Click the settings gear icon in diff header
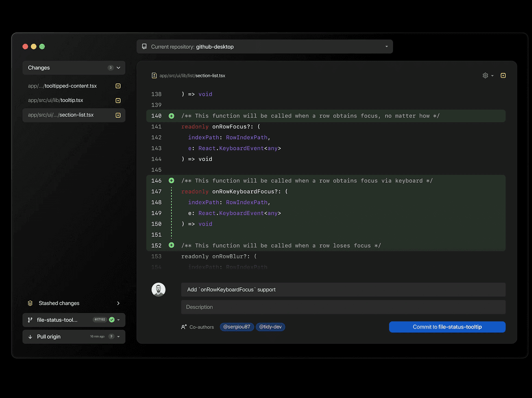532x398 pixels. click(x=485, y=75)
